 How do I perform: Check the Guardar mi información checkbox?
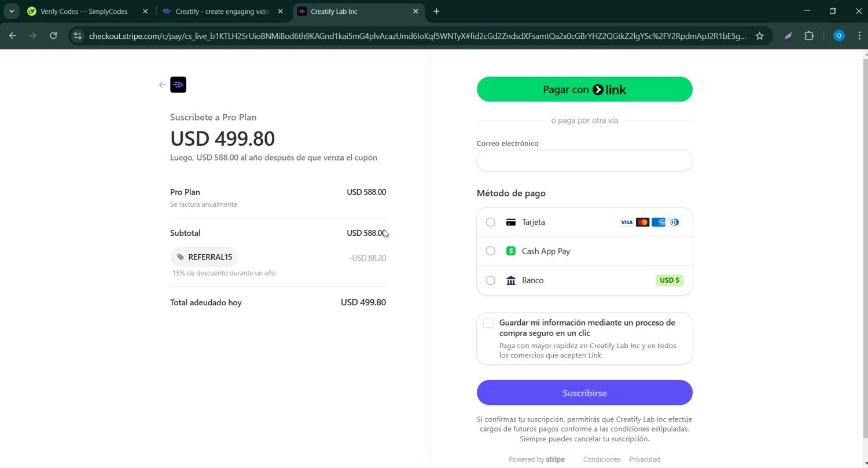tap(488, 323)
